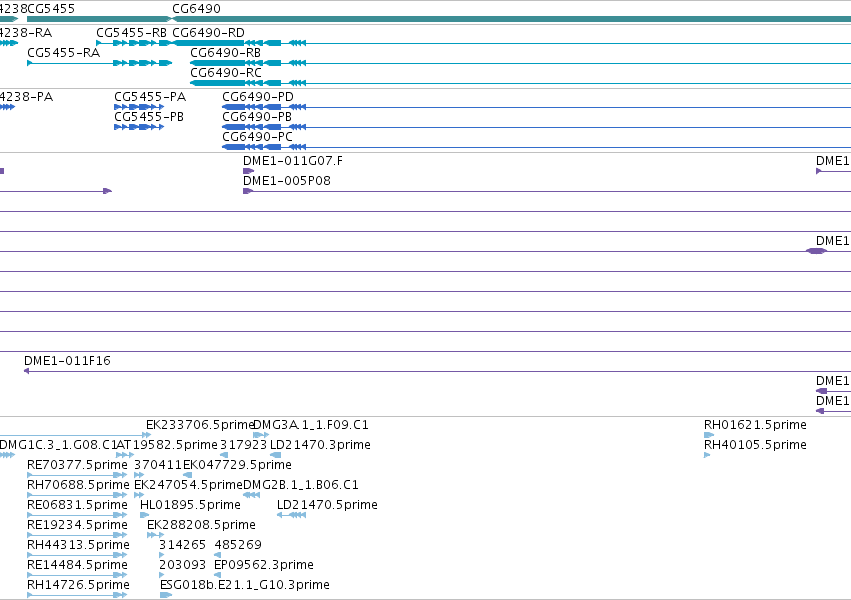Click feature DME1-011F16
The image size is (851, 600).
click(x=437, y=371)
